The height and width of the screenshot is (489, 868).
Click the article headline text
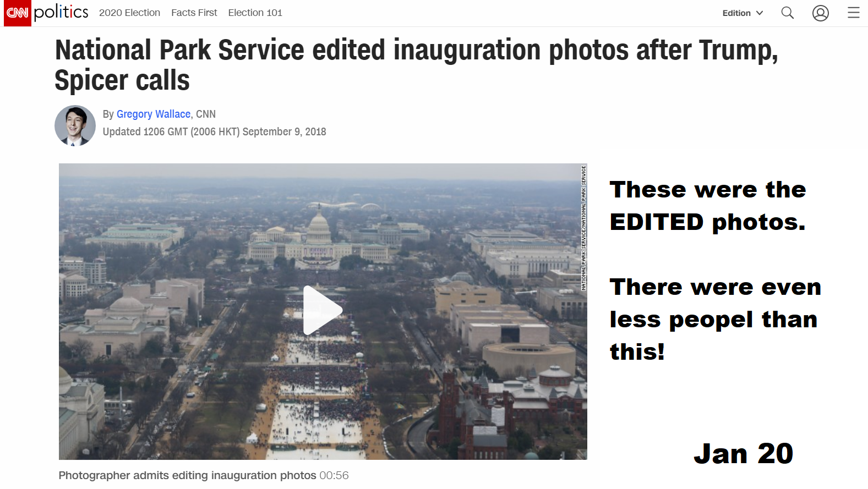(x=417, y=65)
